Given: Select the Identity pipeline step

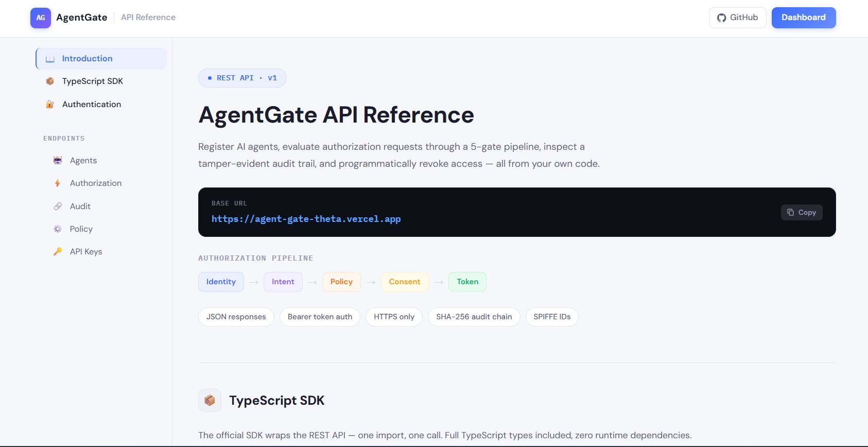Looking at the screenshot, I should pos(221,282).
